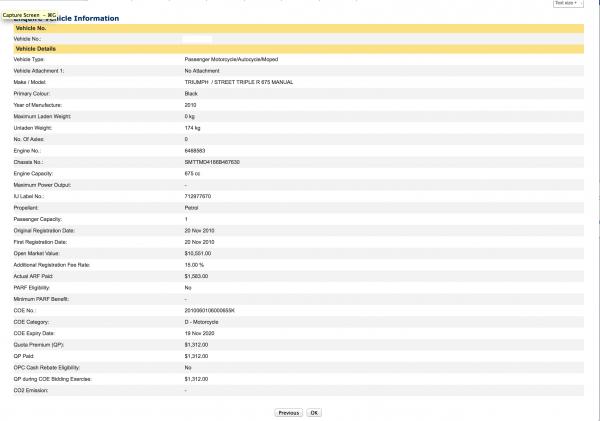Select the Open Market Value amount
Viewport: 600px width, 421px height.
coord(197,253)
